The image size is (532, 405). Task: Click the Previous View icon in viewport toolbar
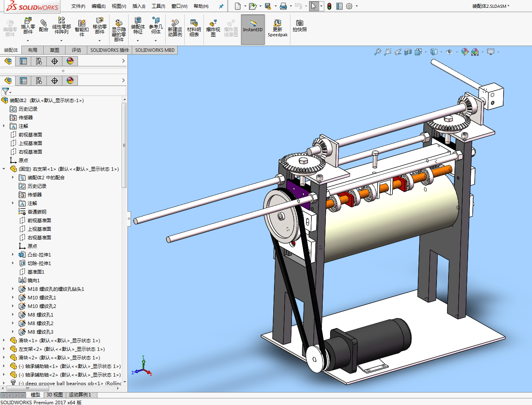(398, 52)
